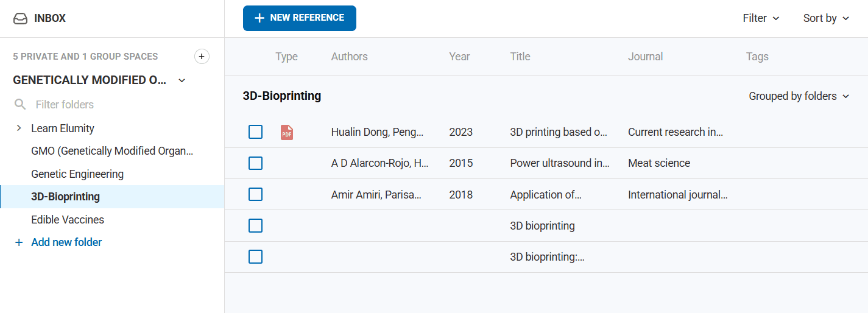Expand the Grouped by folders dropdown
Screen dimensions: 868x313
coord(799,96)
